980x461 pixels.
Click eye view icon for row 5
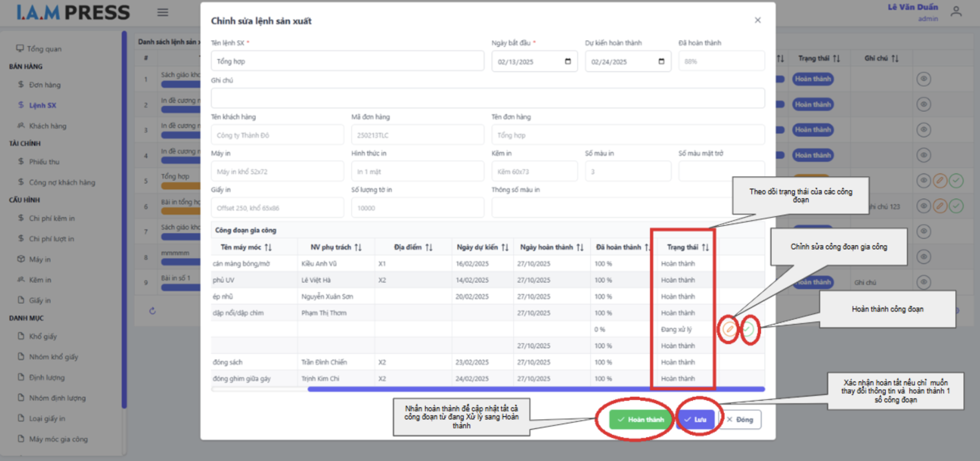click(x=923, y=181)
